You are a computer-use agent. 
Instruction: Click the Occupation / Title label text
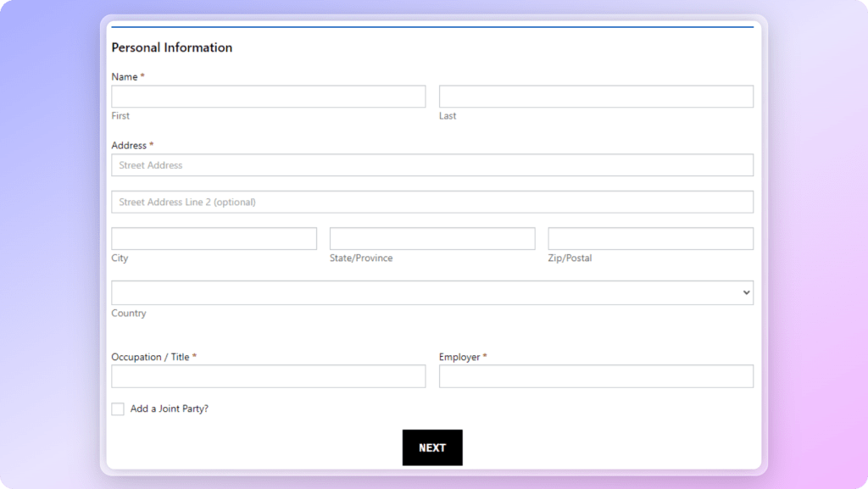(150, 357)
